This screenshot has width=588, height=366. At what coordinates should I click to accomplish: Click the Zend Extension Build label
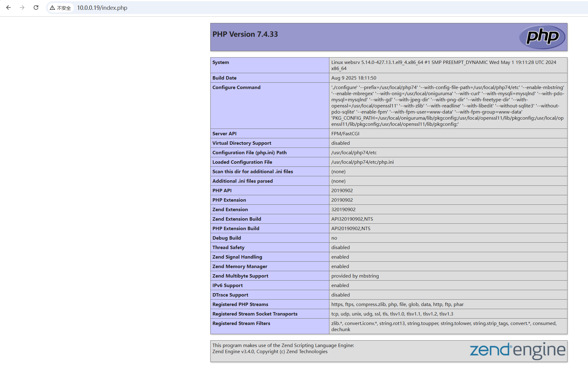(237, 219)
